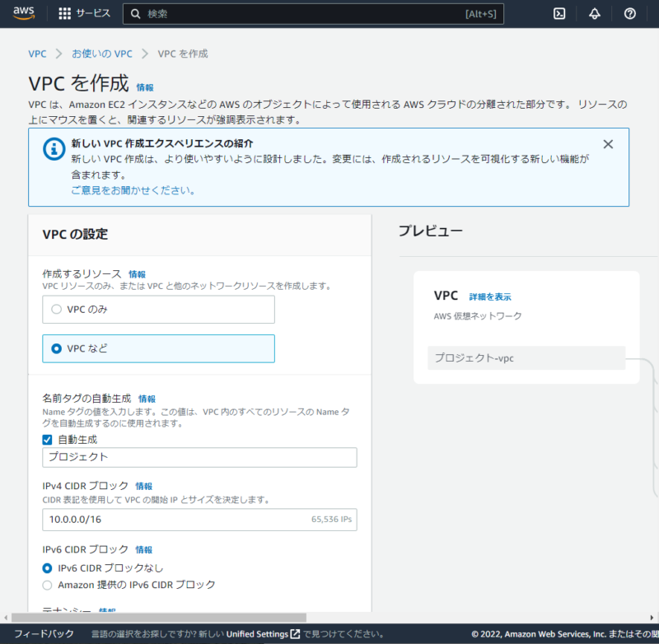Viewport: 659px width, 644px height.
Task: Open 情報 link for 作成するリソース
Action: pos(137,274)
